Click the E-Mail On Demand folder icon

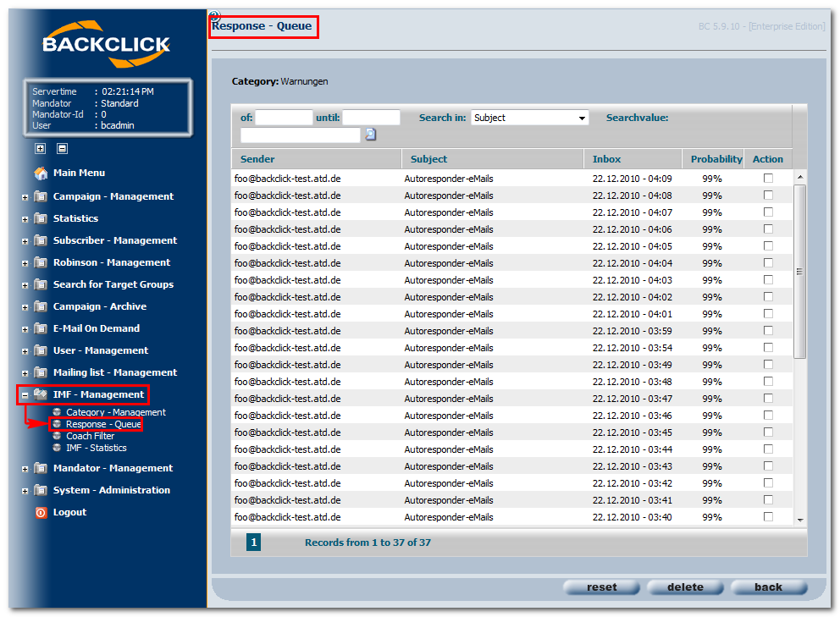pos(40,328)
